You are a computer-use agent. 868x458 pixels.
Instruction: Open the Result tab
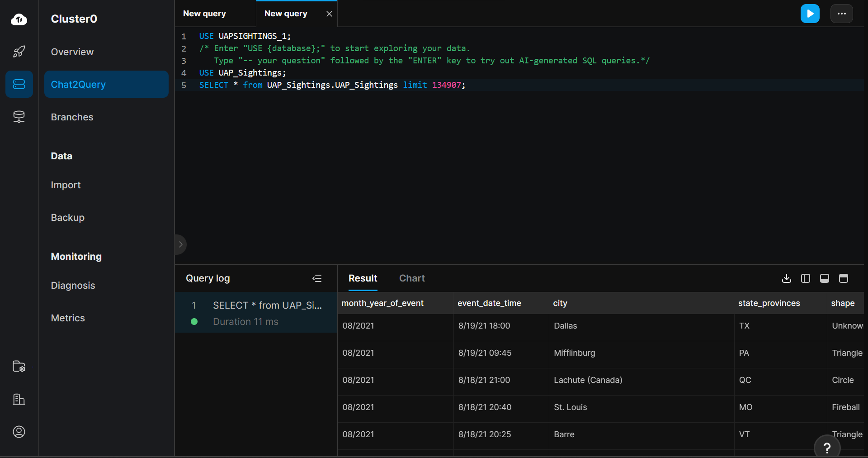pyautogui.click(x=363, y=278)
